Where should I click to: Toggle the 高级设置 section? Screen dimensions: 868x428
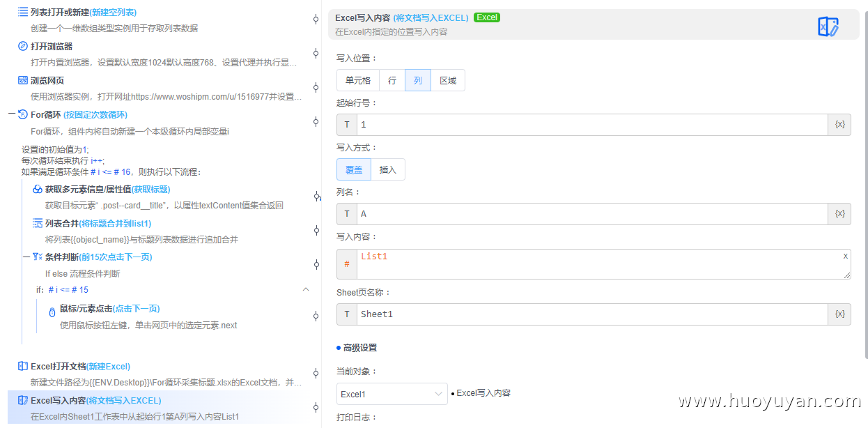pos(357,348)
